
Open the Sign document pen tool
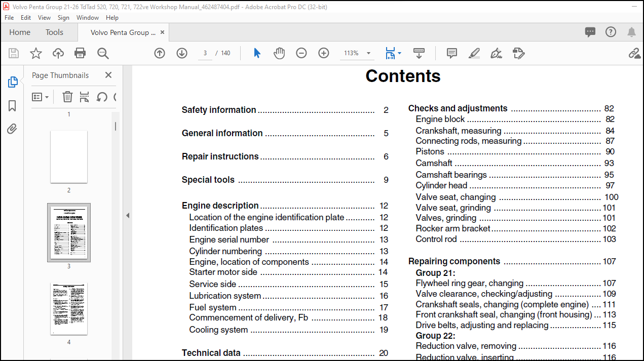pyautogui.click(x=497, y=53)
